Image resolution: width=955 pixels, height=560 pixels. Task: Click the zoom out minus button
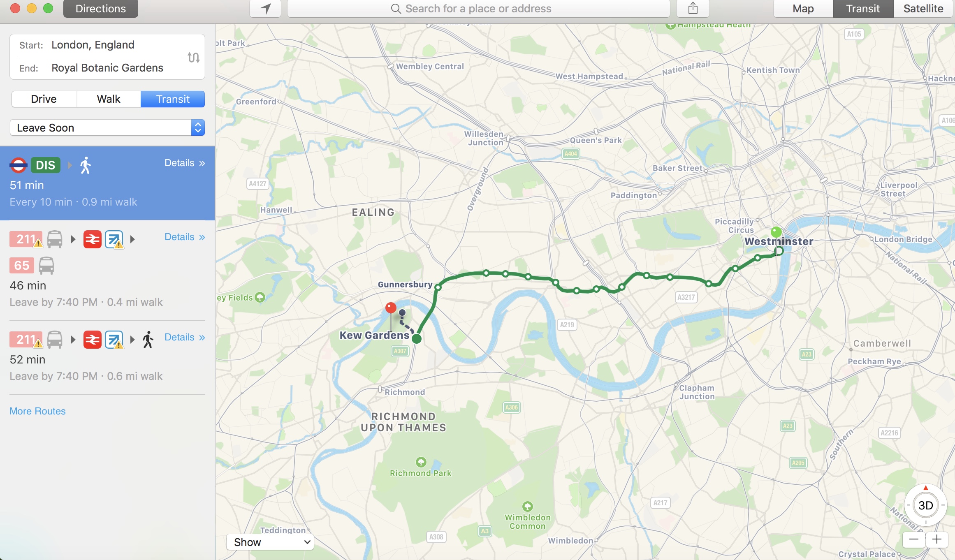[x=914, y=539]
